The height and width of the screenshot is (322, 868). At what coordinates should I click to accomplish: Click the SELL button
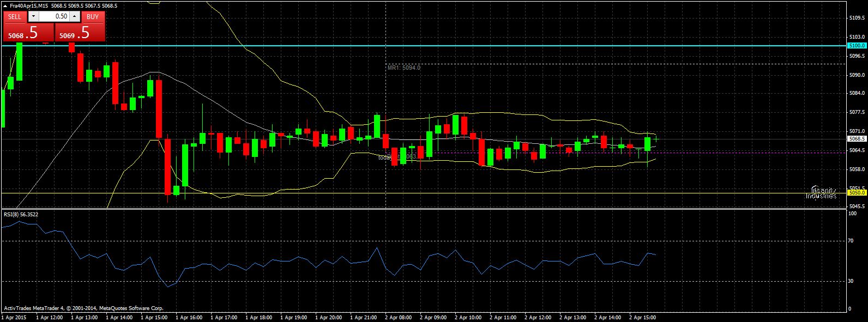15,17
